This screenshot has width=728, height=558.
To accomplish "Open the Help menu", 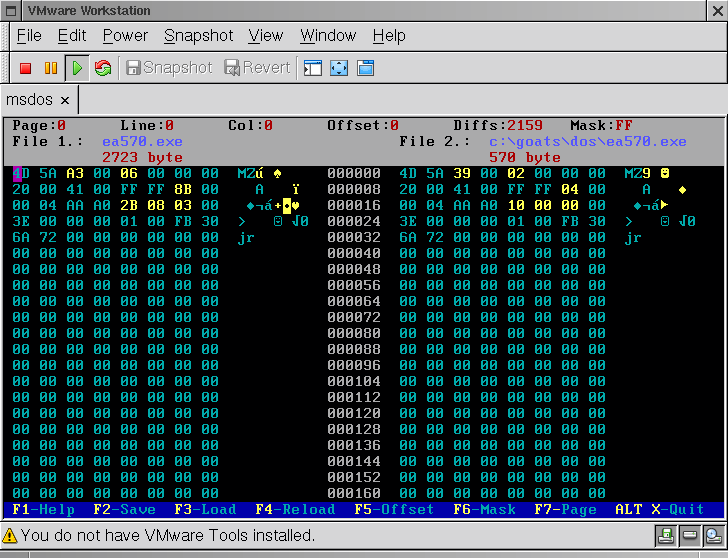I will tap(389, 36).
